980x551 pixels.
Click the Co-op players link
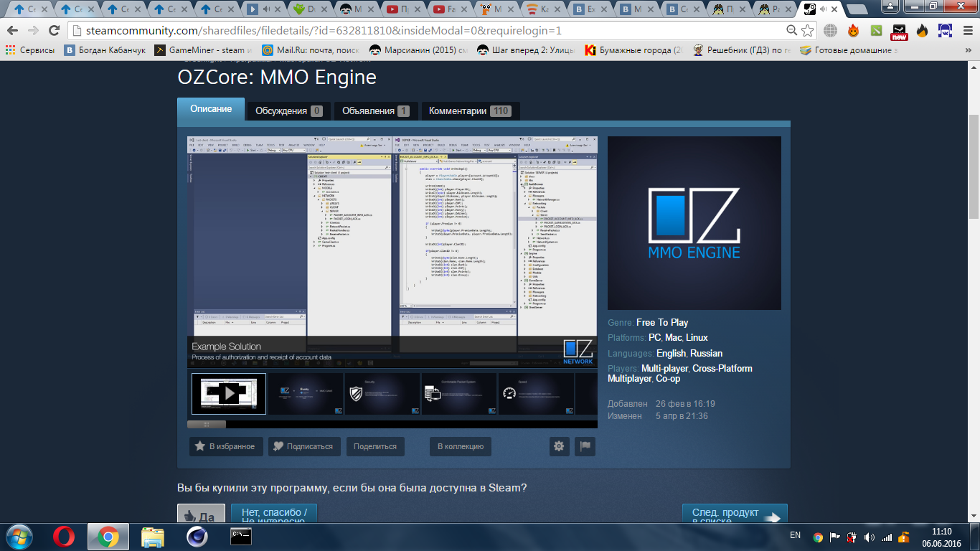(x=668, y=378)
